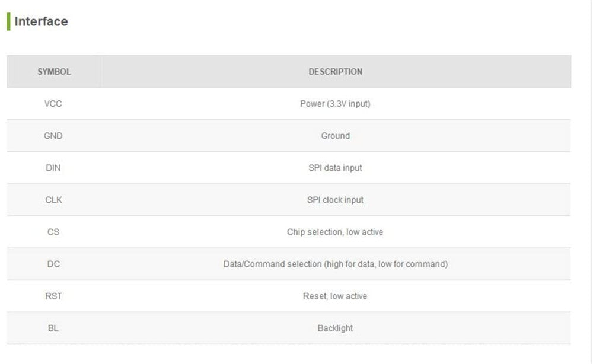Click the SPI clock input description
This screenshot has height=364, width=593.
[x=335, y=200]
